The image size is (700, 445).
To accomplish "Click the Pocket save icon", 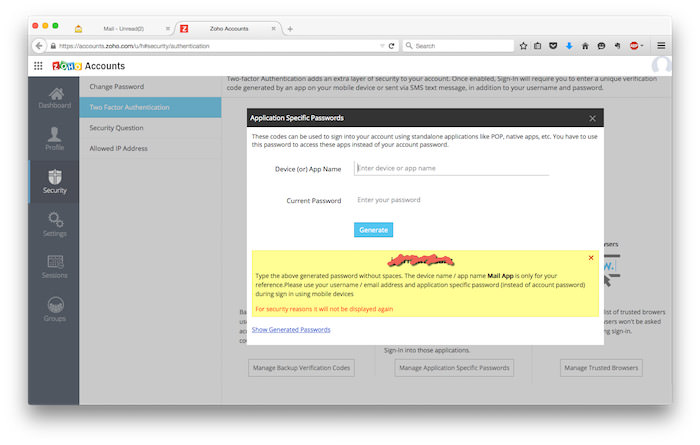I will tap(553, 46).
